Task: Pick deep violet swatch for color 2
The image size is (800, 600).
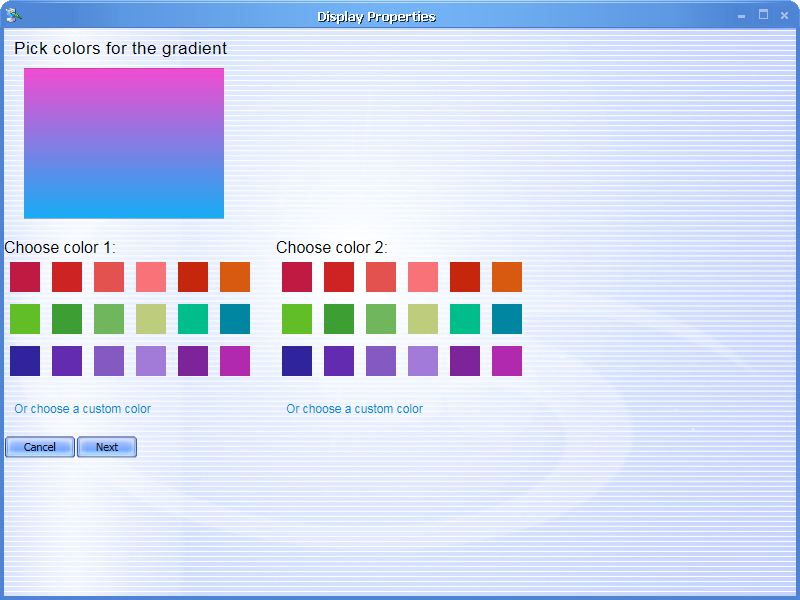Action: pyautogui.click(x=339, y=361)
